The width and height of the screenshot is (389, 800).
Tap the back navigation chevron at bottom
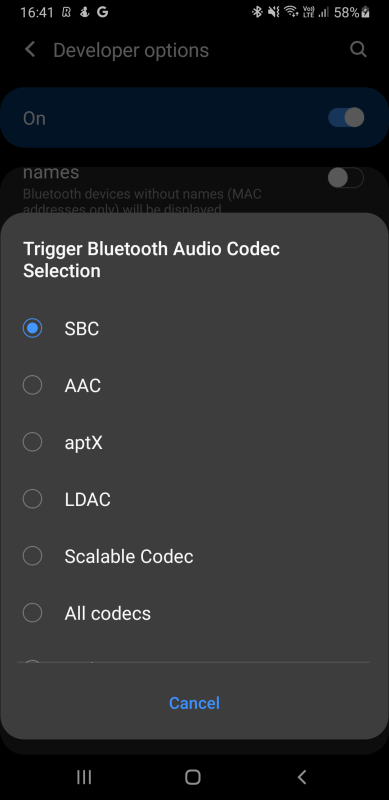tap(302, 777)
